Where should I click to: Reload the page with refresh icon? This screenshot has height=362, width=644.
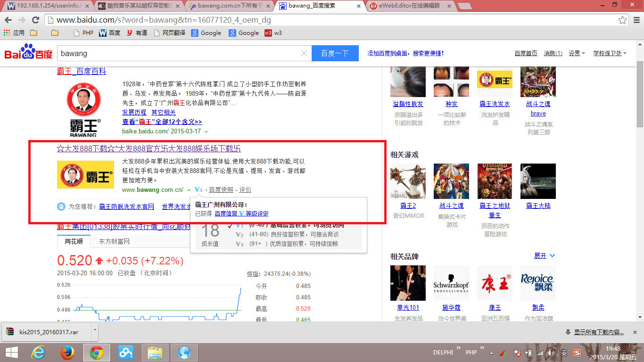35,20
